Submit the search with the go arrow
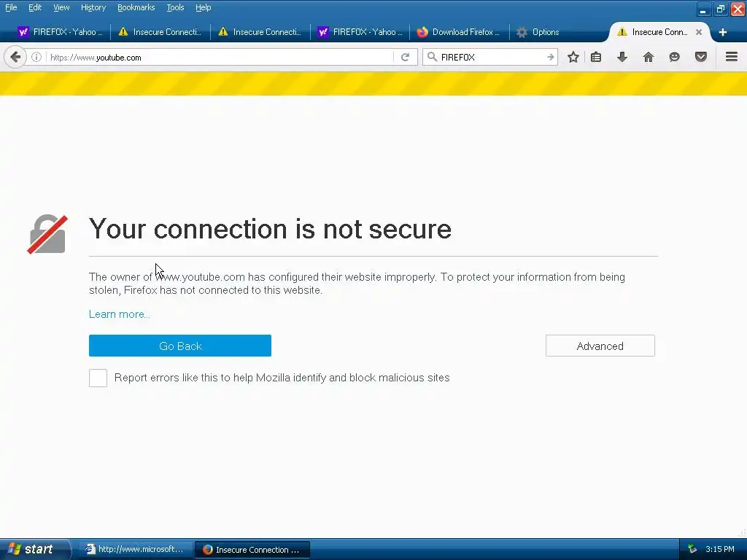This screenshot has width=747, height=560. (x=550, y=57)
